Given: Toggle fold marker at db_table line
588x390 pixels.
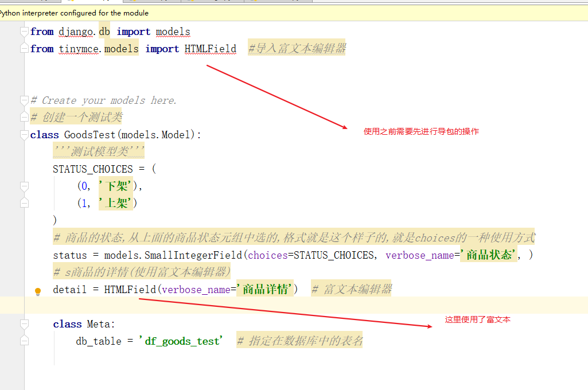Looking at the screenshot, I should (24, 341).
